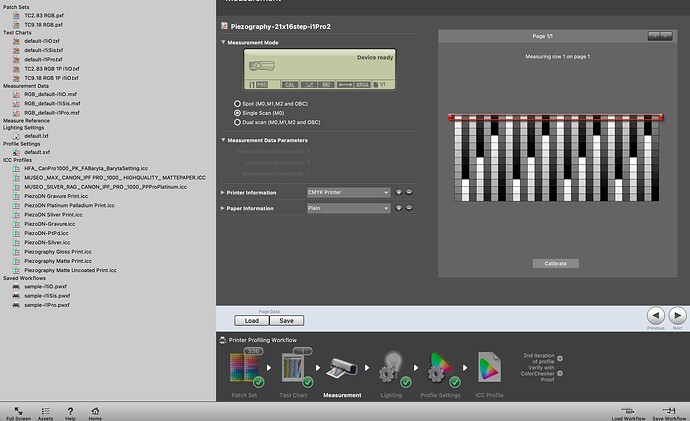Open PiezoDN Silver Print.icc profile
Image resolution: width=690 pixels, height=421 pixels.
(x=54, y=214)
